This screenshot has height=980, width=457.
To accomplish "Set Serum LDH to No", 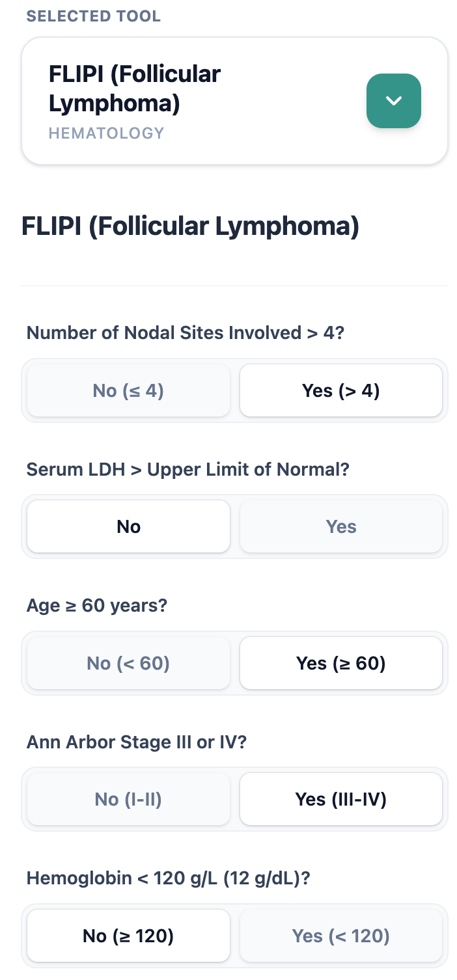I will (128, 526).
